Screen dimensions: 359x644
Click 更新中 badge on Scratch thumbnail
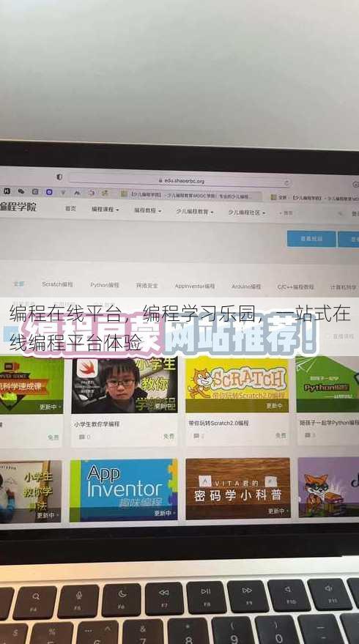tap(275, 406)
